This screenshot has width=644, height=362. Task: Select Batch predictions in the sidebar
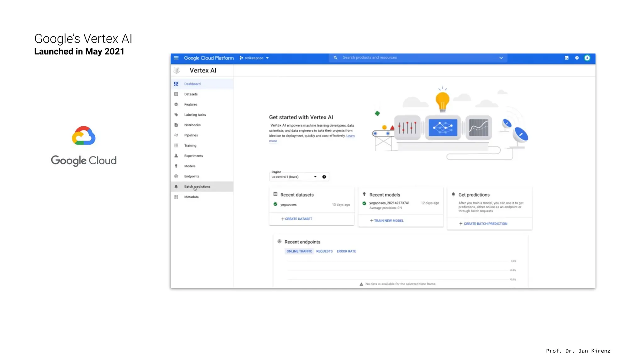[x=197, y=187]
